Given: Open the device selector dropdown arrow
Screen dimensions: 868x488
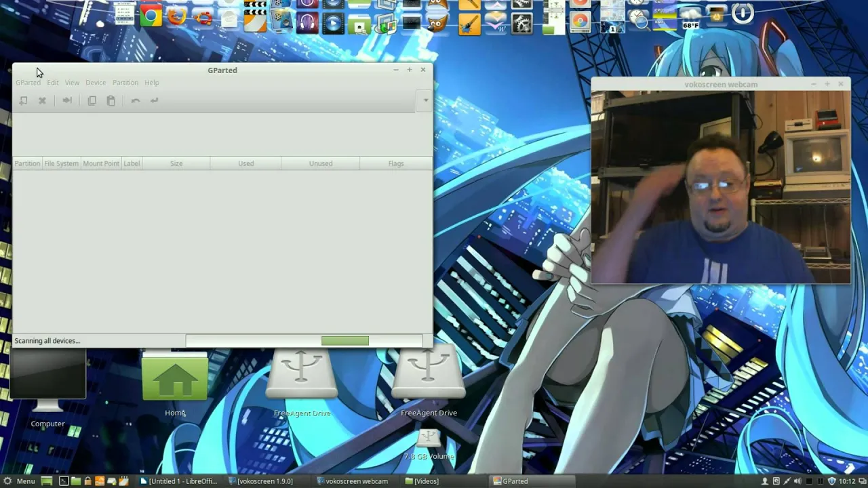Looking at the screenshot, I should [426, 100].
